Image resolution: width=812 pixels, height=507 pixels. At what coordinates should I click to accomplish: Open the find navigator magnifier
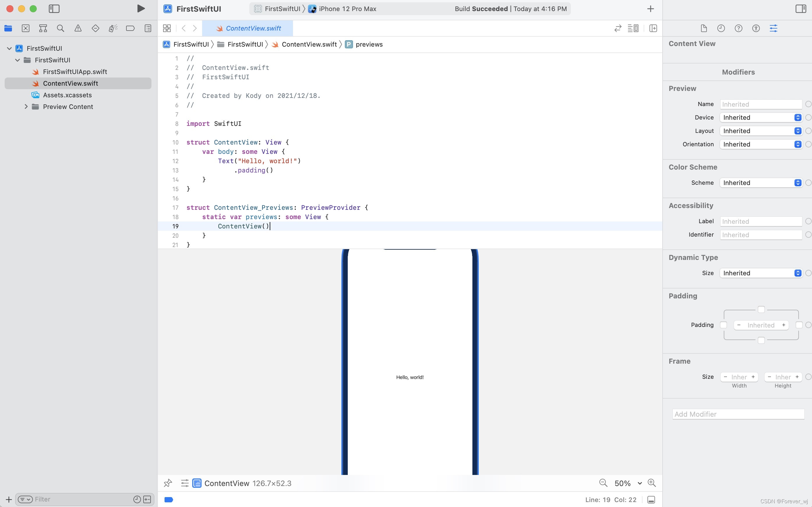tap(60, 29)
